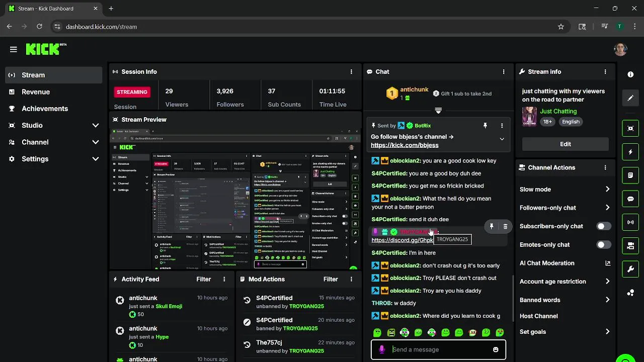Expand the BotRix pinned message chevron

pos(502,139)
